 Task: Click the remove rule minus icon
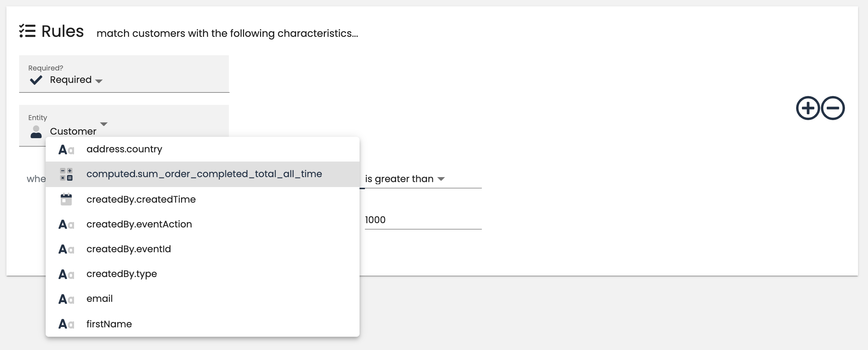[833, 108]
